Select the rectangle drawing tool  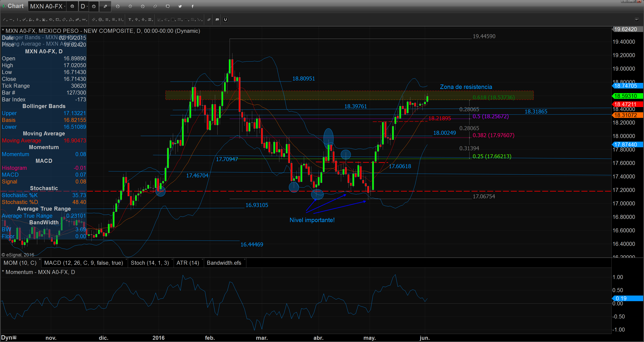tap(57, 20)
